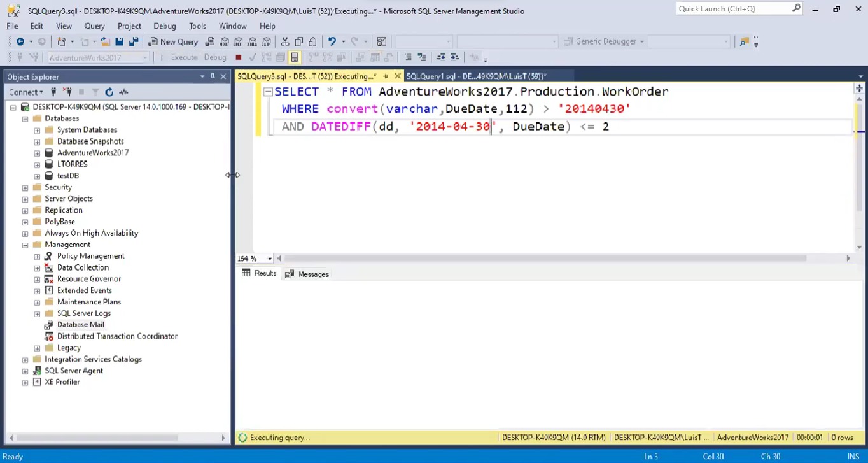The width and height of the screenshot is (868, 463).
Task: Select the testDB database
Action: coord(67,176)
